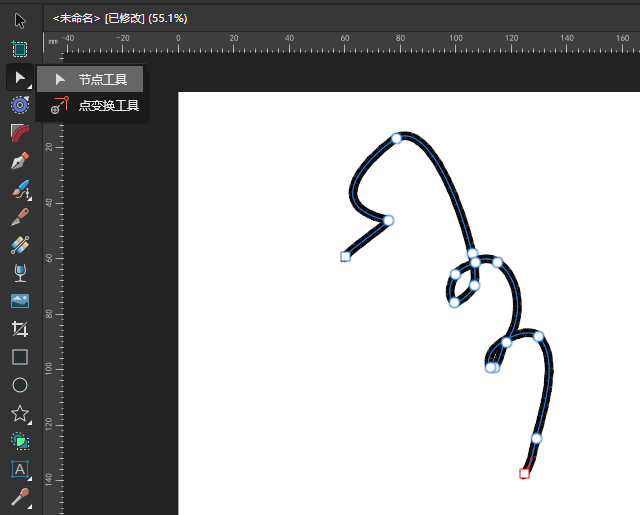Select the top node of the lowest arch
This screenshot has height=515, width=640.
pos(538,336)
